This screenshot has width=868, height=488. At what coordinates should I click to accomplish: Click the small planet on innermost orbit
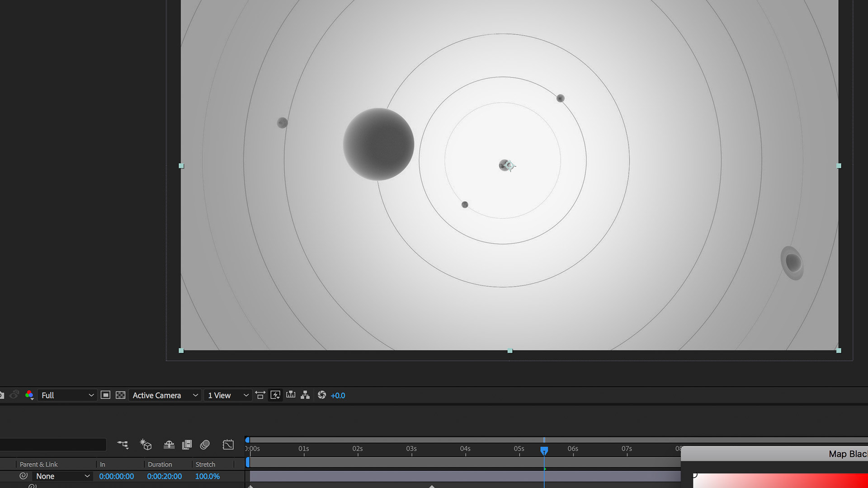[x=464, y=205]
